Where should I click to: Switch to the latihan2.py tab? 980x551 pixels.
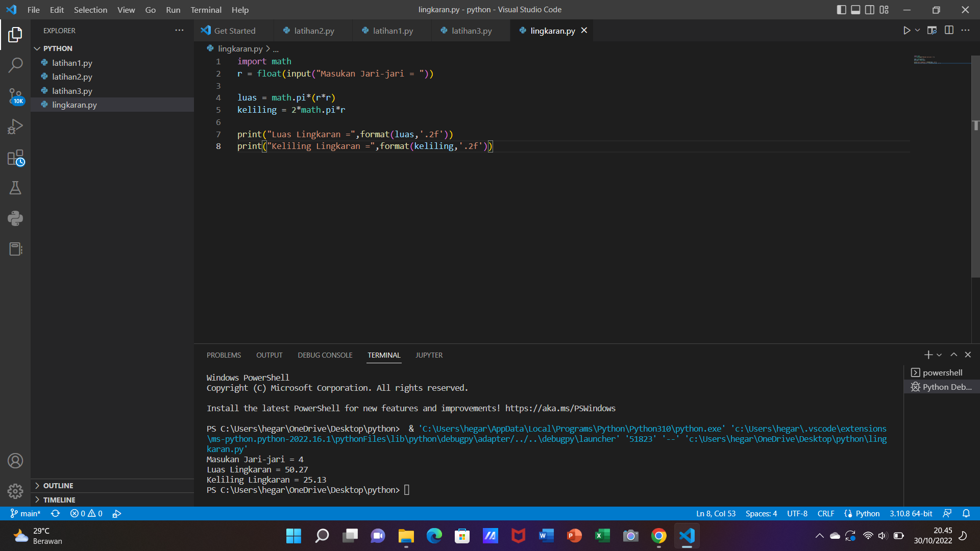313,31
